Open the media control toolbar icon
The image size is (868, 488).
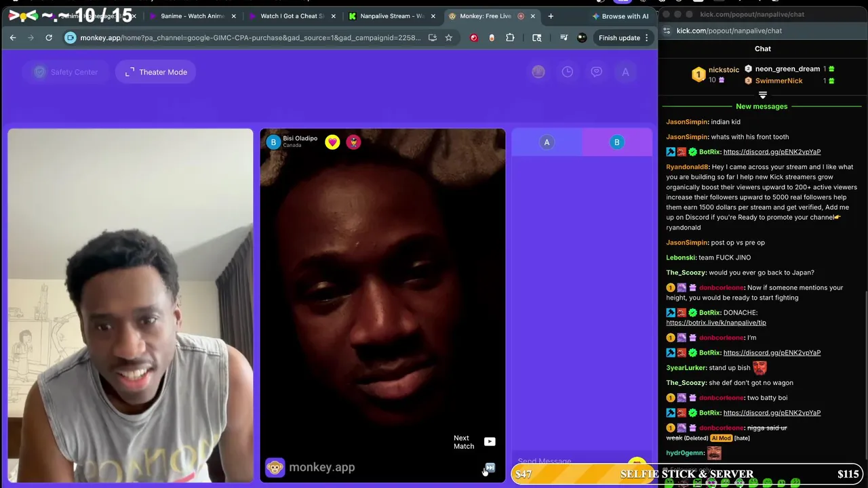coord(564,38)
